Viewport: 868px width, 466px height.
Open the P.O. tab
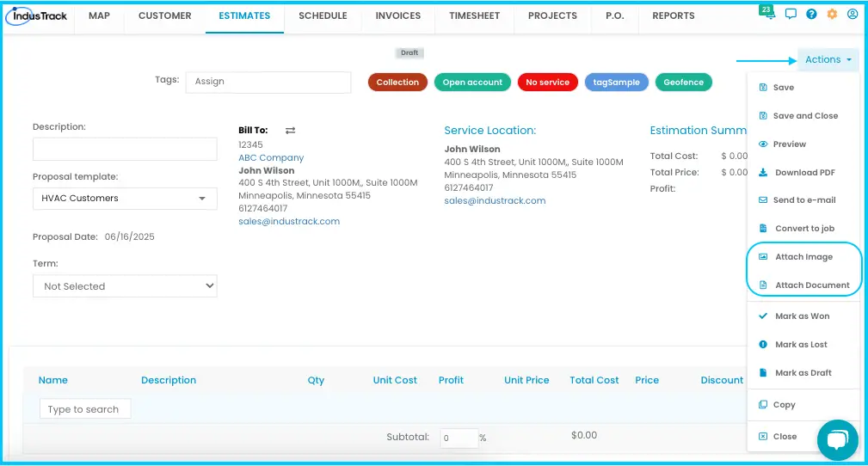615,16
